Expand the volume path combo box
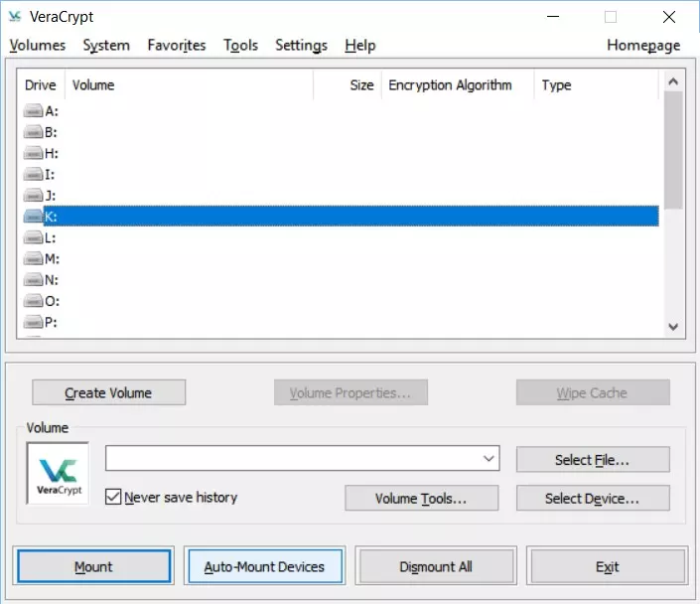 (489, 458)
